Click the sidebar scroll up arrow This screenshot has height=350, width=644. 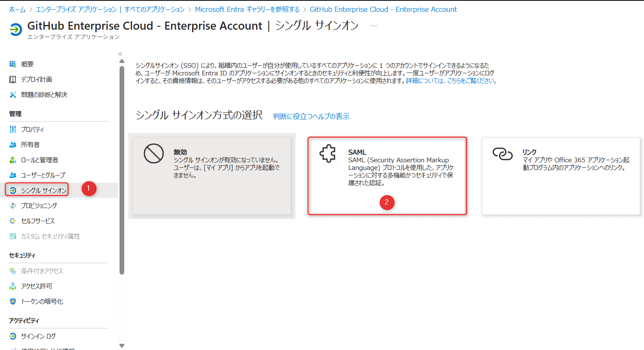(x=122, y=61)
